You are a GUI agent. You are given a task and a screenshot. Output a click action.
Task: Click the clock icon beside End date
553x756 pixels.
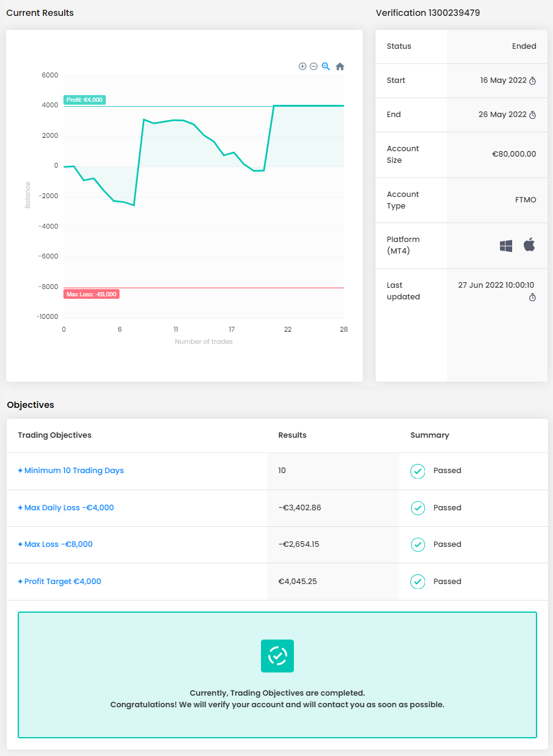pyautogui.click(x=532, y=115)
